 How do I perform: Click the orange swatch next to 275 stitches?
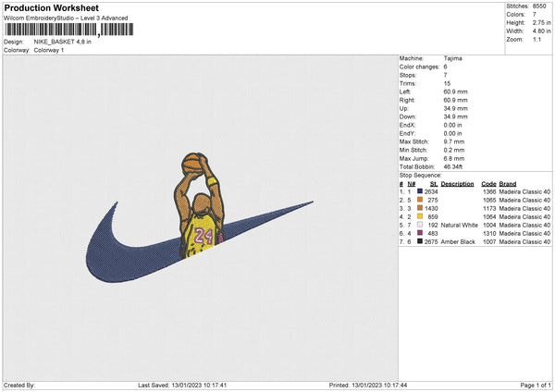(x=420, y=200)
